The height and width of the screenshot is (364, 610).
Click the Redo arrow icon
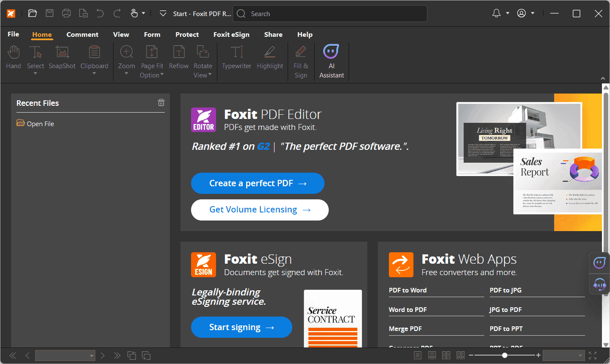(x=117, y=14)
